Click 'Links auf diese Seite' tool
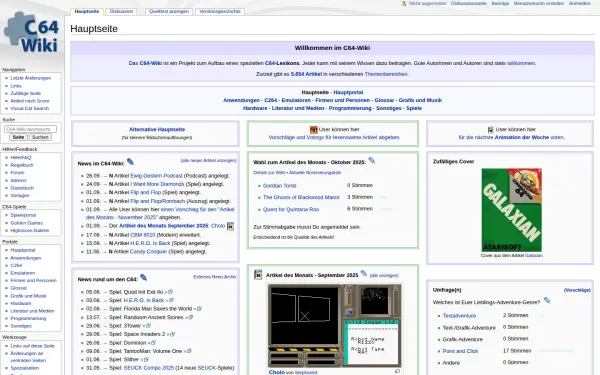 click(x=33, y=346)
